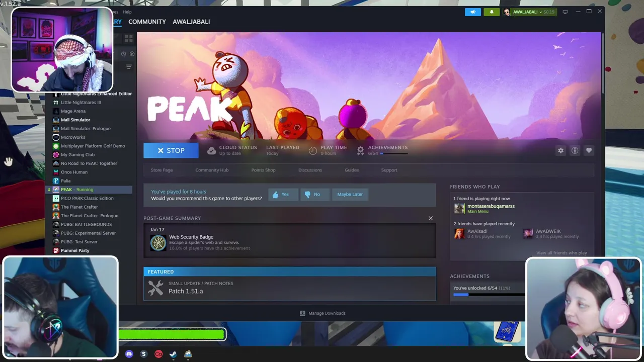Open the Help menu
Image resolution: width=644 pixels, height=362 pixels.
click(127, 12)
